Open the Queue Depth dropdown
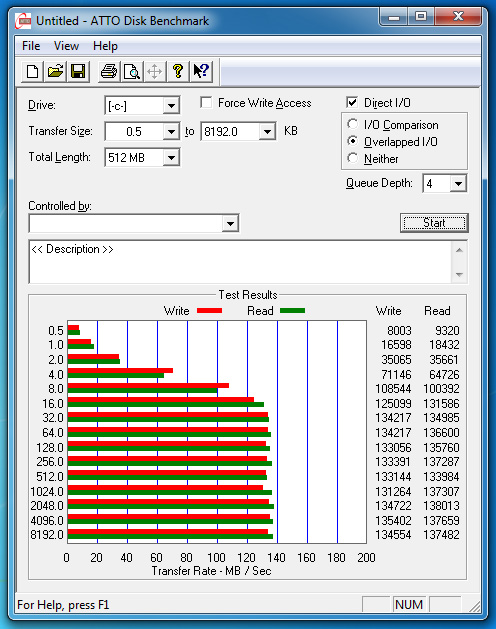Screen dimensions: 496x629 click(458, 184)
